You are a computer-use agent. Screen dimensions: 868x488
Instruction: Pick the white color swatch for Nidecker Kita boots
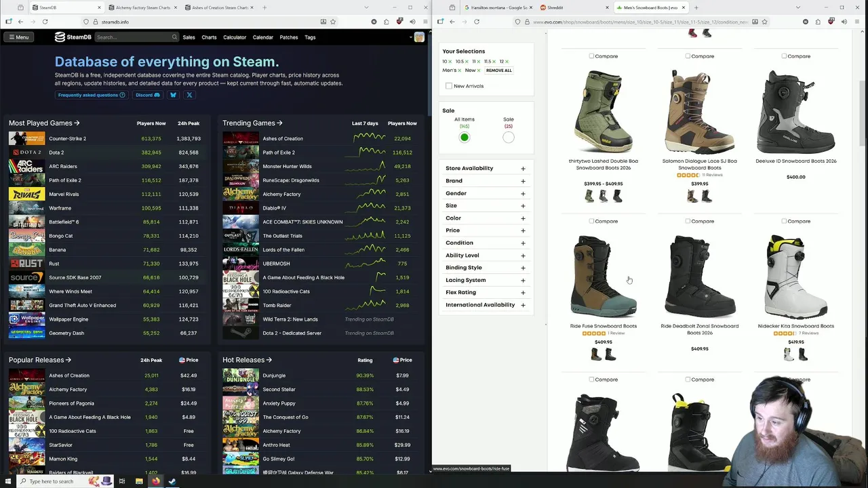pos(789,354)
